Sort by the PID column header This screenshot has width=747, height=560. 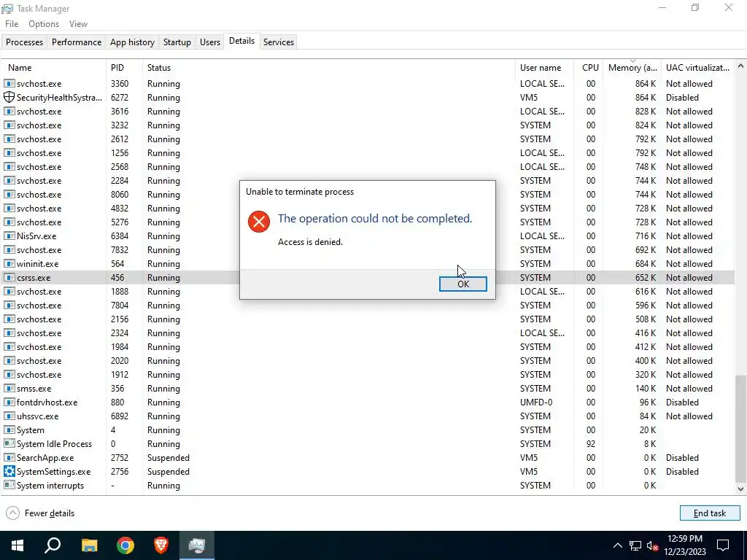pos(124,68)
